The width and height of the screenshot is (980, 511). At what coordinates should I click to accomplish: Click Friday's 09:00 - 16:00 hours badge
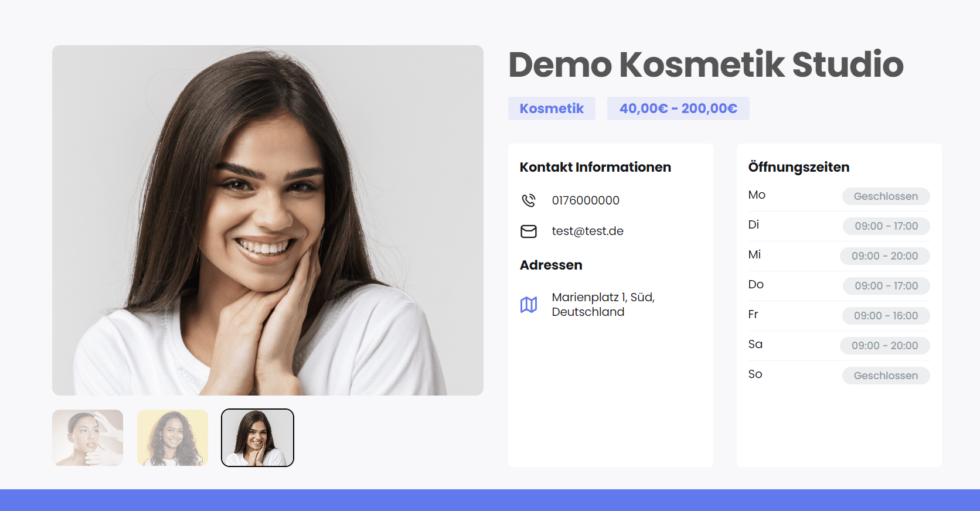click(886, 316)
